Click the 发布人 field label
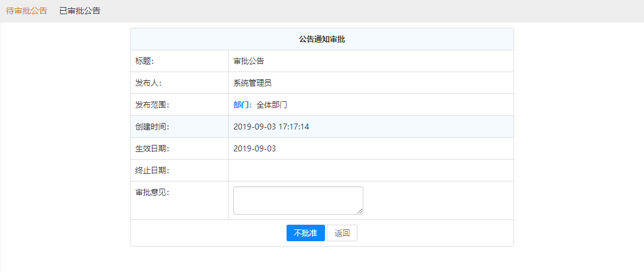 (148, 83)
